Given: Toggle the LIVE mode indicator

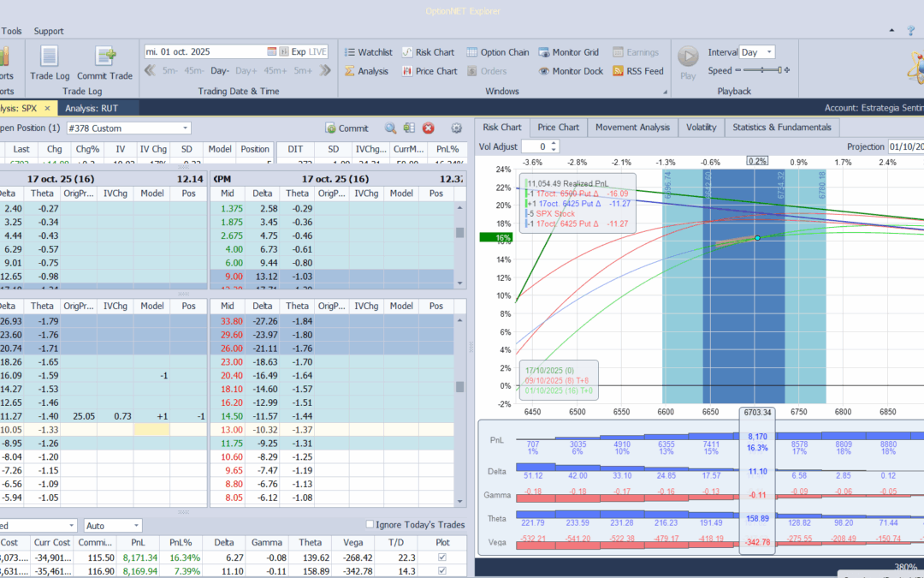Looking at the screenshot, I should [x=317, y=52].
